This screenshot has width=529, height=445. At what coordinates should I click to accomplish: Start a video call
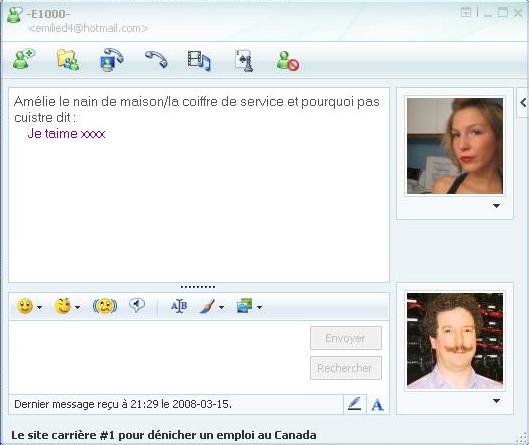tap(112, 60)
